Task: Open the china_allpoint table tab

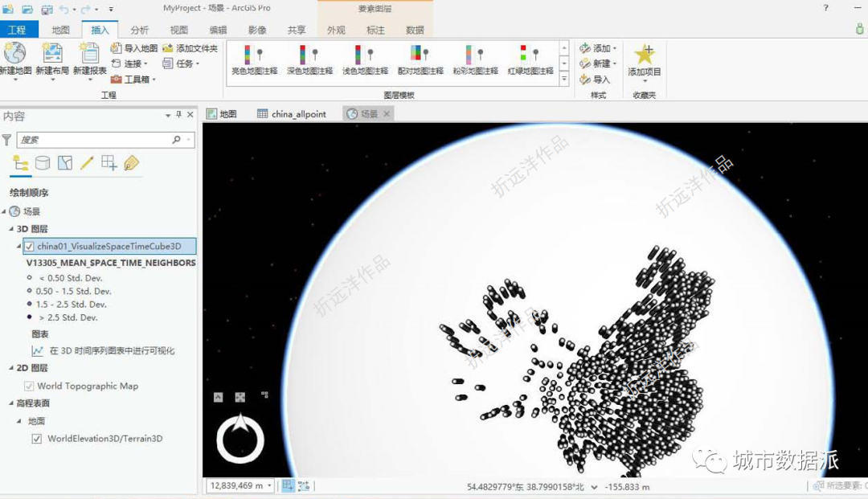Action: (x=292, y=114)
